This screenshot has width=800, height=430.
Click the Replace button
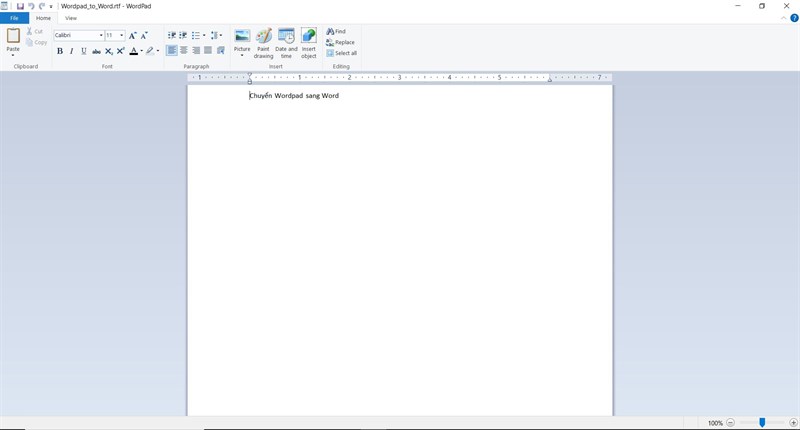click(340, 42)
